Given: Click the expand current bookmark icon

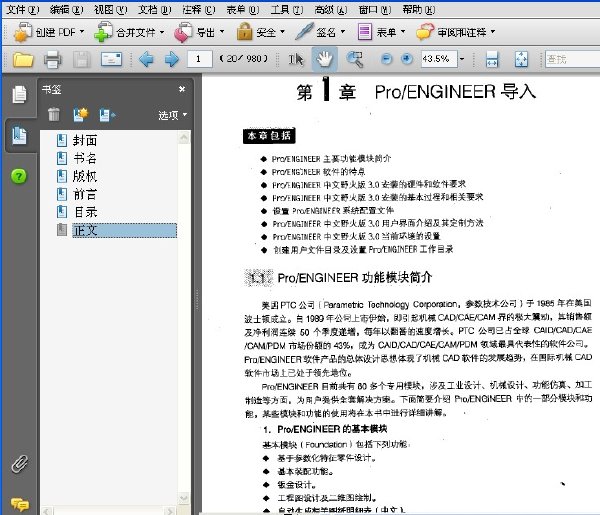Looking at the screenshot, I should point(107,115).
